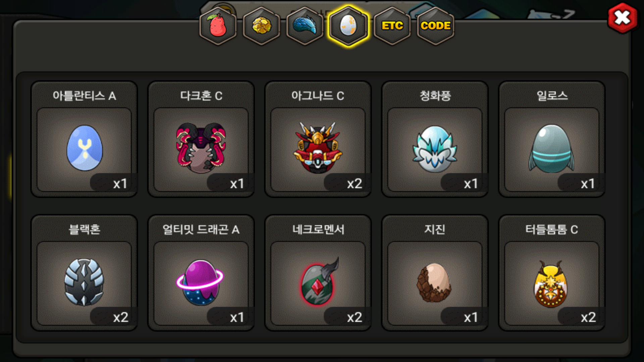Open the ETC tab
The image size is (644, 362).
tap(392, 26)
